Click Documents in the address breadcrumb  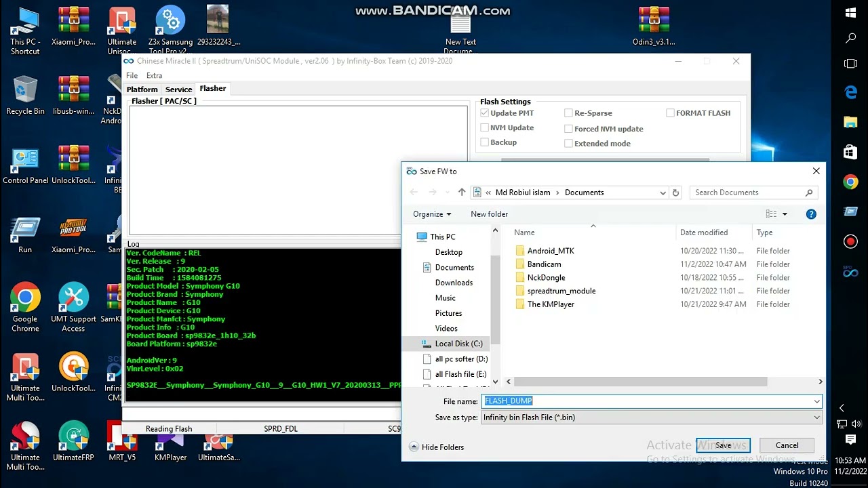pos(584,192)
